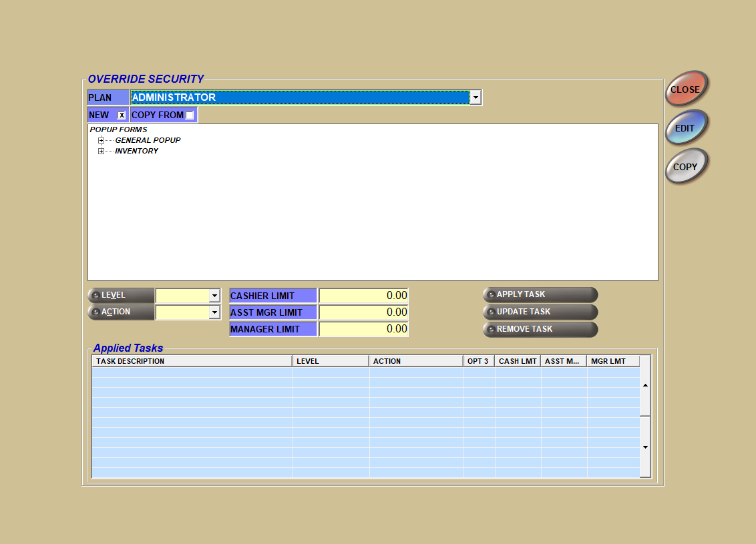756x544 pixels.
Task: Click the LEVEL label button
Action: click(x=121, y=295)
